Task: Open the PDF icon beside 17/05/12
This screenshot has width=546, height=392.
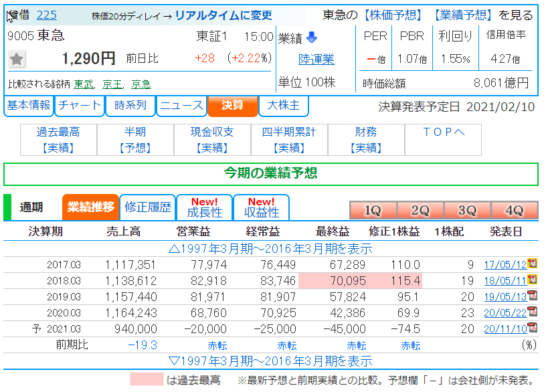Action: pyautogui.click(x=533, y=264)
